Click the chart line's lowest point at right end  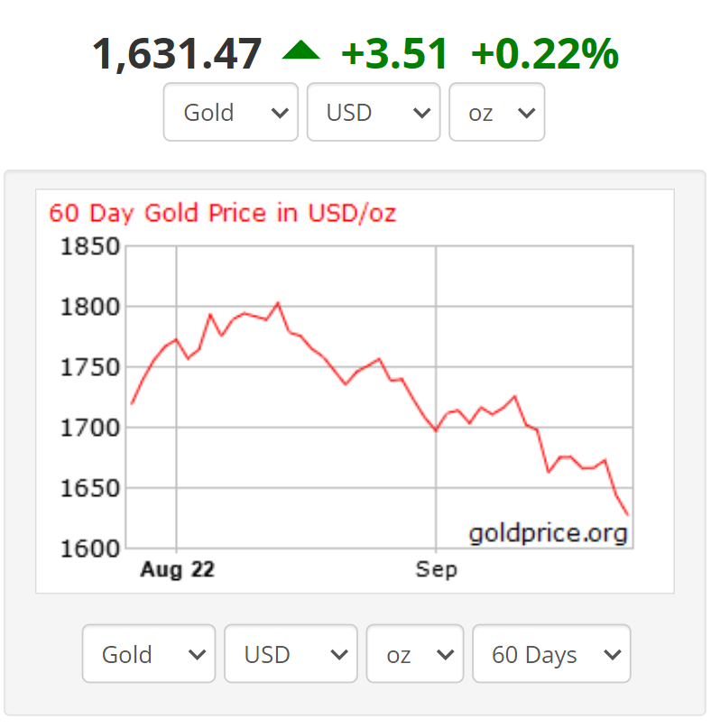tap(627, 515)
